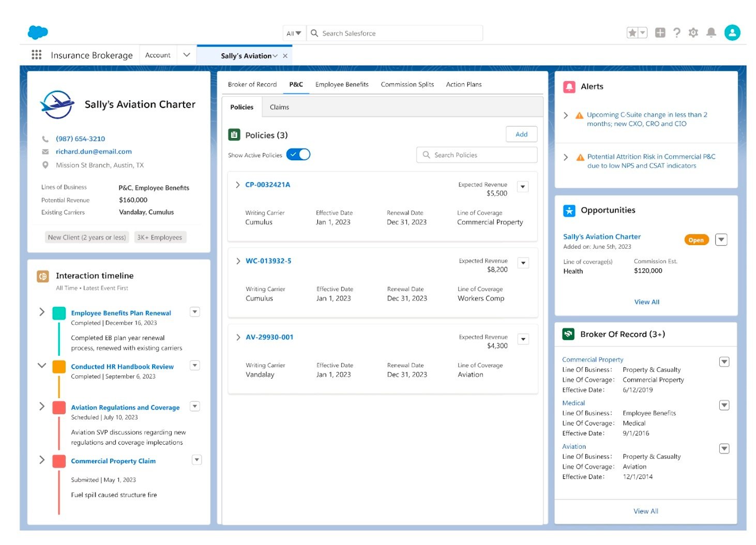Switch to the Employee Benefits tab
The height and width of the screenshot is (545, 756).
click(x=342, y=84)
